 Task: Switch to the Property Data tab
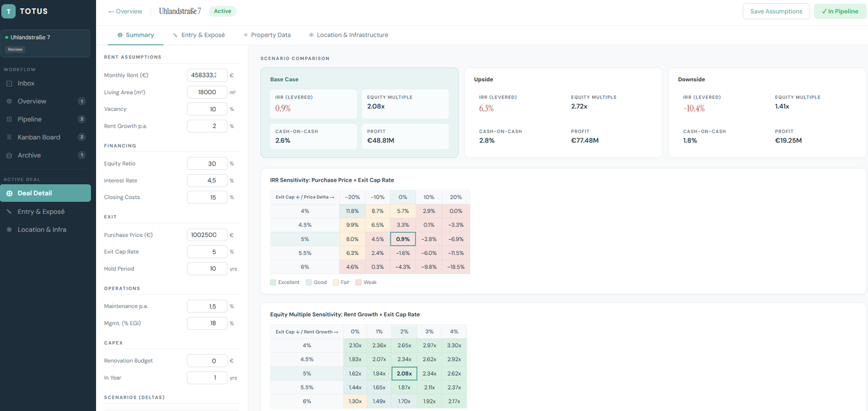tap(267, 35)
